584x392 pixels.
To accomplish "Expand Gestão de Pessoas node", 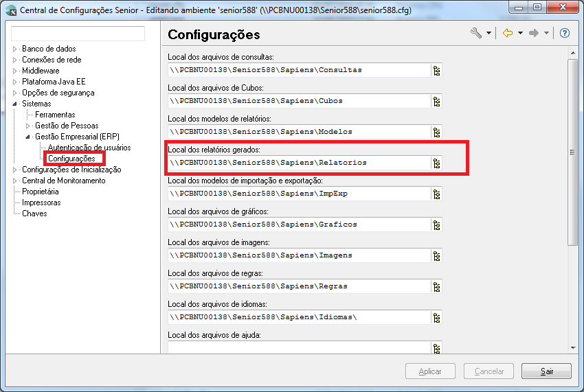I will click(28, 126).
